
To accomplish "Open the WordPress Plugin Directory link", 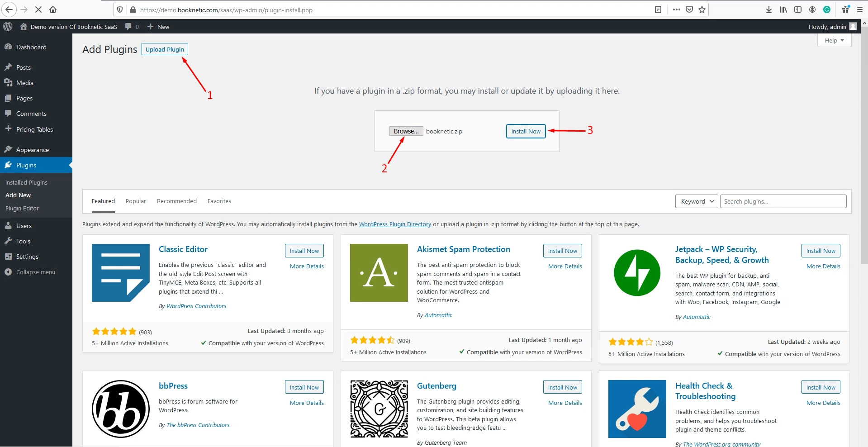I will click(x=395, y=224).
